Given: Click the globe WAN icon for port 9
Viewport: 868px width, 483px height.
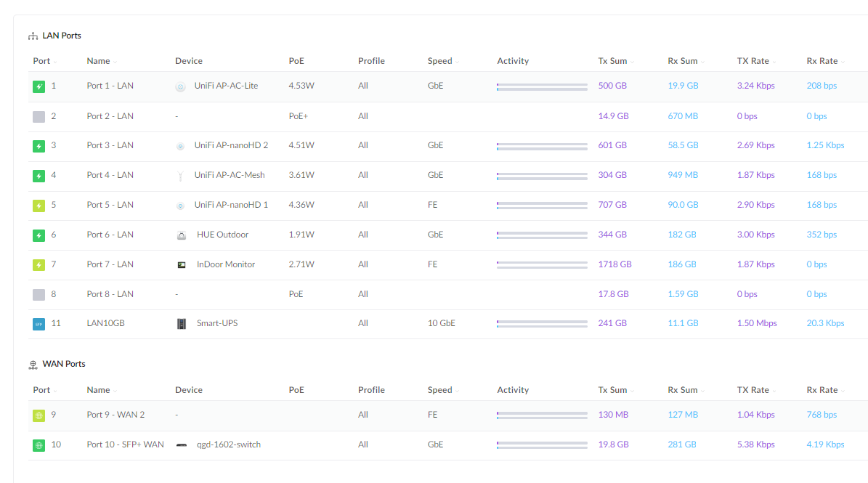Looking at the screenshot, I should pos(38,415).
